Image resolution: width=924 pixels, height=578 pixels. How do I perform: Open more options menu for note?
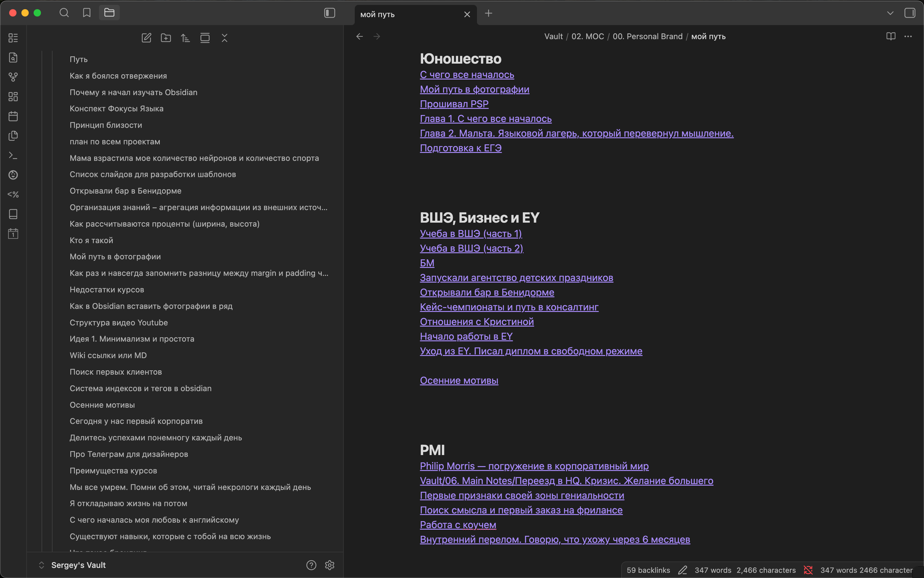[x=908, y=36]
